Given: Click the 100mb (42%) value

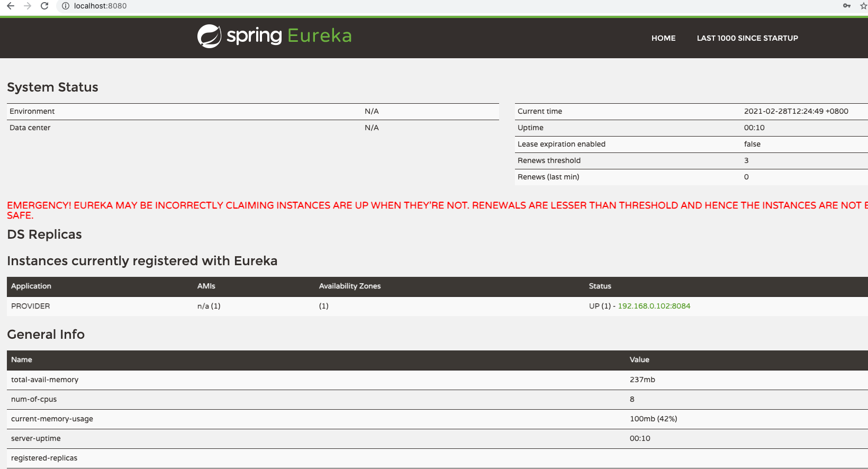Looking at the screenshot, I should [x=654, y=419].
